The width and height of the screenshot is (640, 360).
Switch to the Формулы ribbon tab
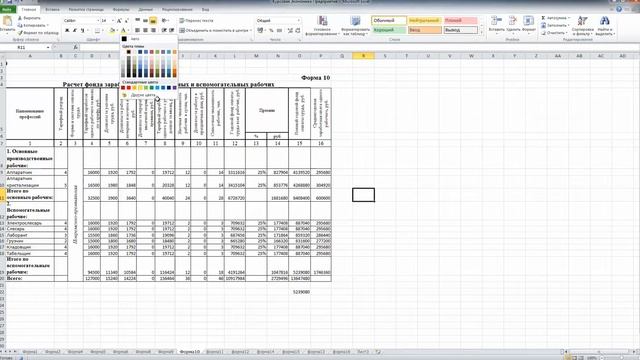tap(121, 9)
